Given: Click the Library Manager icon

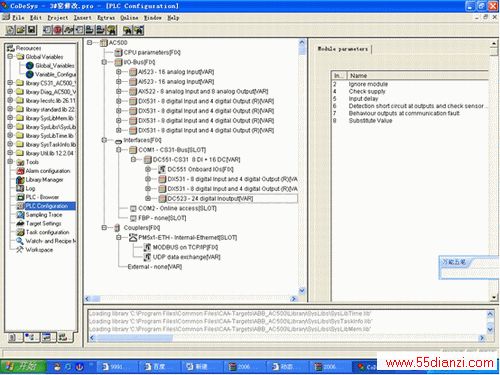Looking at the screenshot, I should (20, 180).
